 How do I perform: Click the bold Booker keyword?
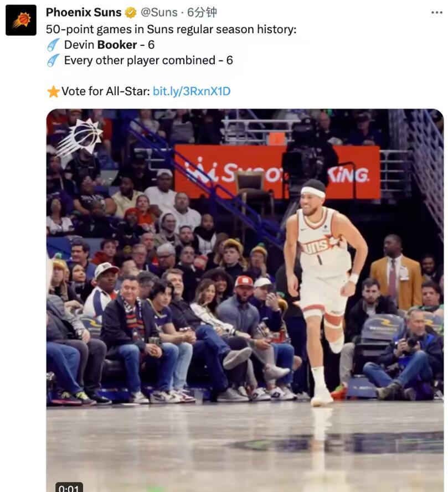[x=117, y=45]
